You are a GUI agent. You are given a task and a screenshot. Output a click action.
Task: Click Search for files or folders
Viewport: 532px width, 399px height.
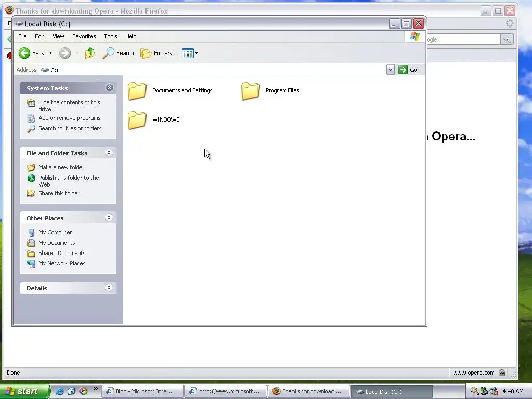70,128
